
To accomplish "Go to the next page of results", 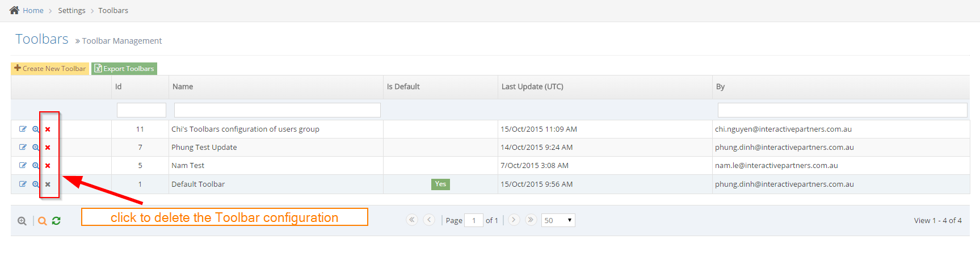I will [x=514, y=220].
